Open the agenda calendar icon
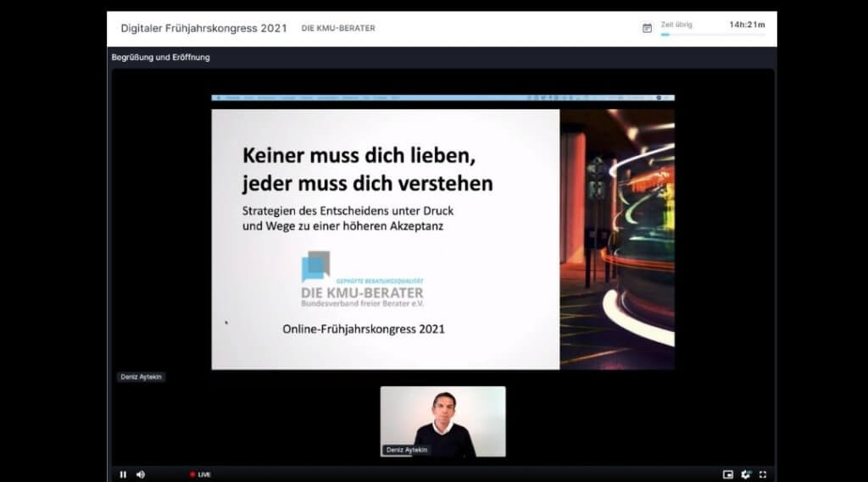 [648, 28]
